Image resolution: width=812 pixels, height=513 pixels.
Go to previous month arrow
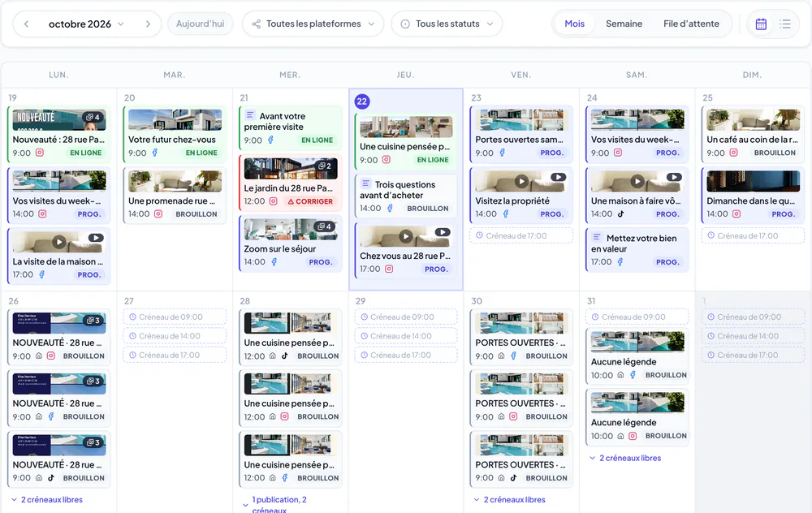tap(27, 24)
